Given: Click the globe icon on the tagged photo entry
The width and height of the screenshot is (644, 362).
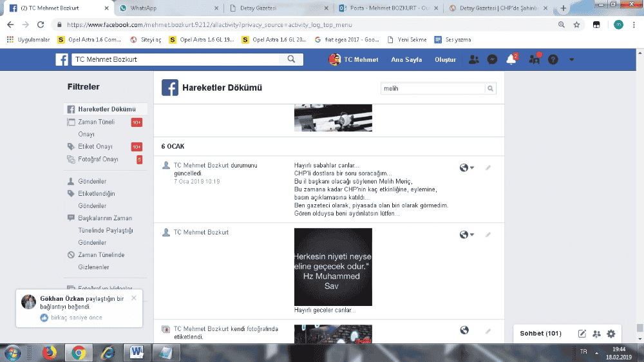Looking at the screenshot, I should click(464, 330).
